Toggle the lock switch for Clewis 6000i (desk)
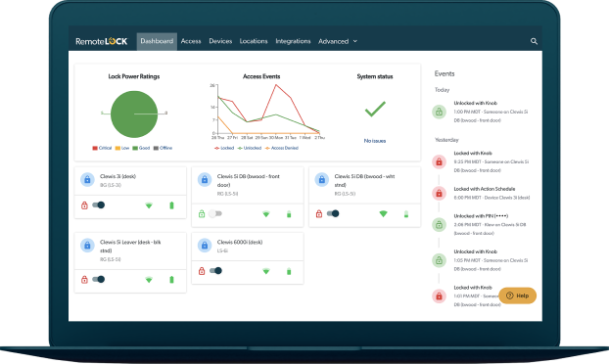Image resolution: width=609 pixels, height=364 pixels. (215, 270)
